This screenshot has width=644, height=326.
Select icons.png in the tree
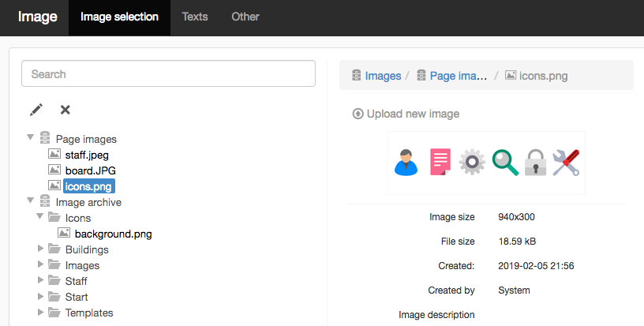pos(88,186)
